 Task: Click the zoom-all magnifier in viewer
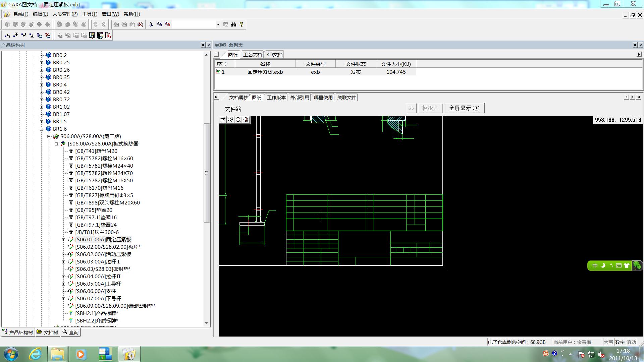(246, 120)
